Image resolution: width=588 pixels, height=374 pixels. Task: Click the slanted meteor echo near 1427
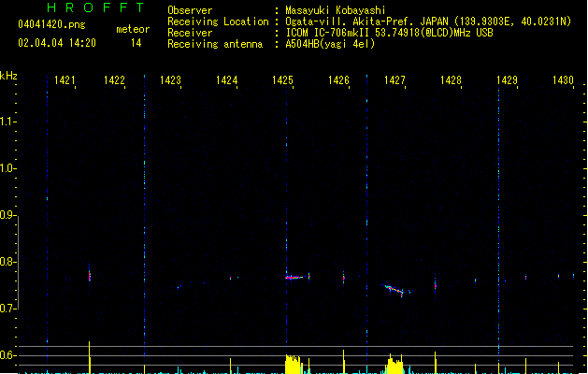coord(393,290)
